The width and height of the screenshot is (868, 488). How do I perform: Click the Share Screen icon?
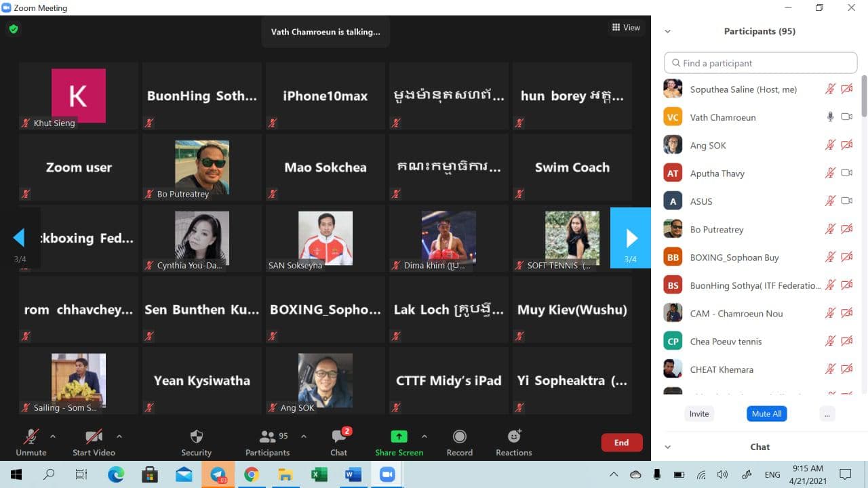pyautogui.click(x=399, y=437)
